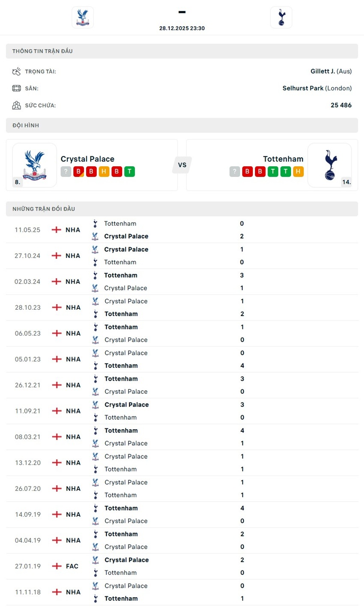Image resolution: width=364 pixels, height=610 pixels.
Task: Toggle the green T form badge for Tottenham
Action: (273, 171)
